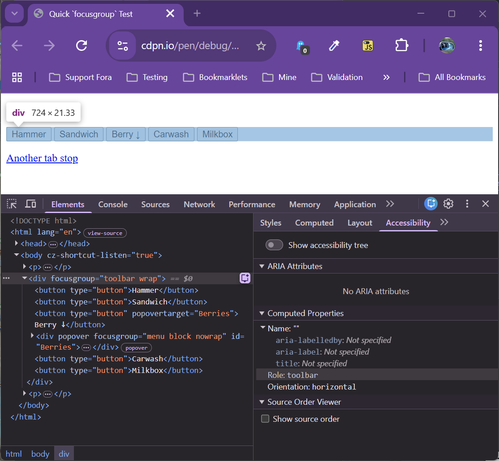Viewport: 499px width, 461px height.
Task: Follow the Another tab stop link
Action: (42, 158)
